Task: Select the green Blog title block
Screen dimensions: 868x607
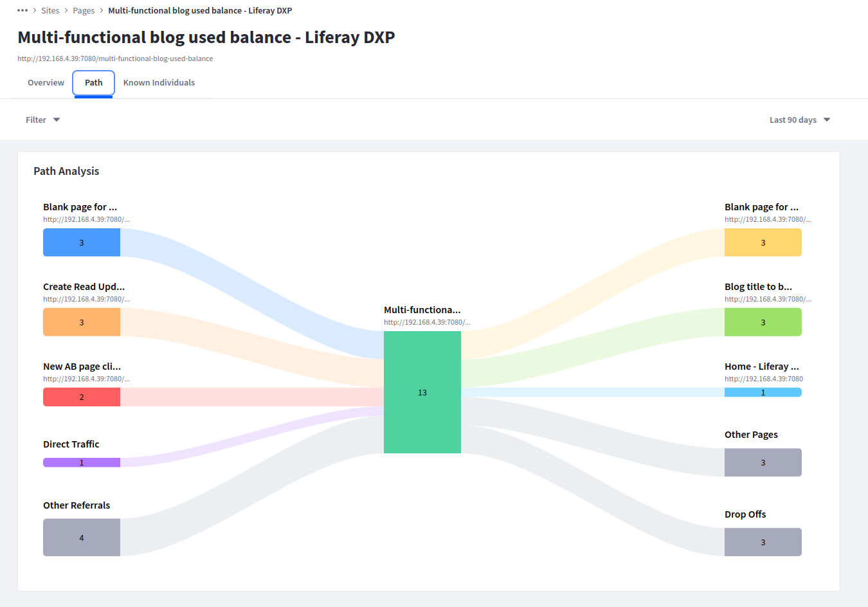Action: [x=763, y=322]
